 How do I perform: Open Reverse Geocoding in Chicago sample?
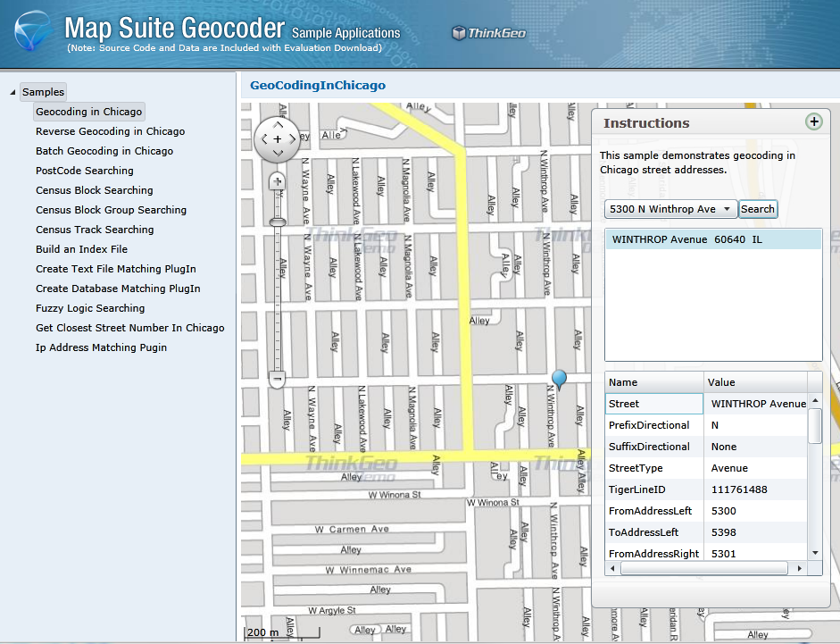click(111, 131)
